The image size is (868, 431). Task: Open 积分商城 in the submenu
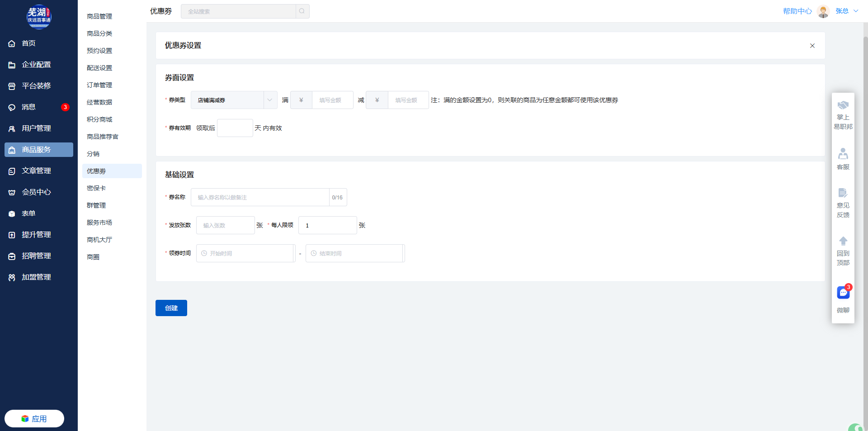99,119
